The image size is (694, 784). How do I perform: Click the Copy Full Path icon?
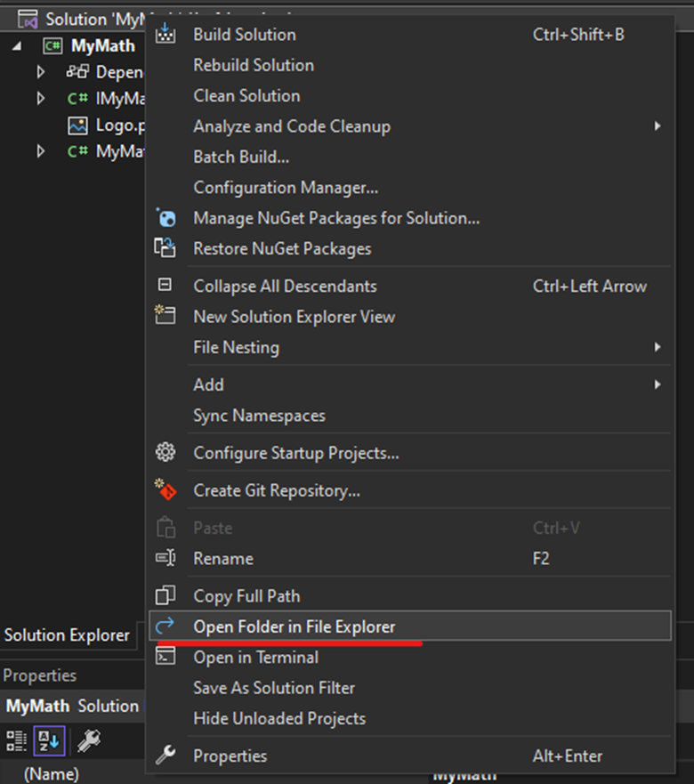tap(165, 595)
